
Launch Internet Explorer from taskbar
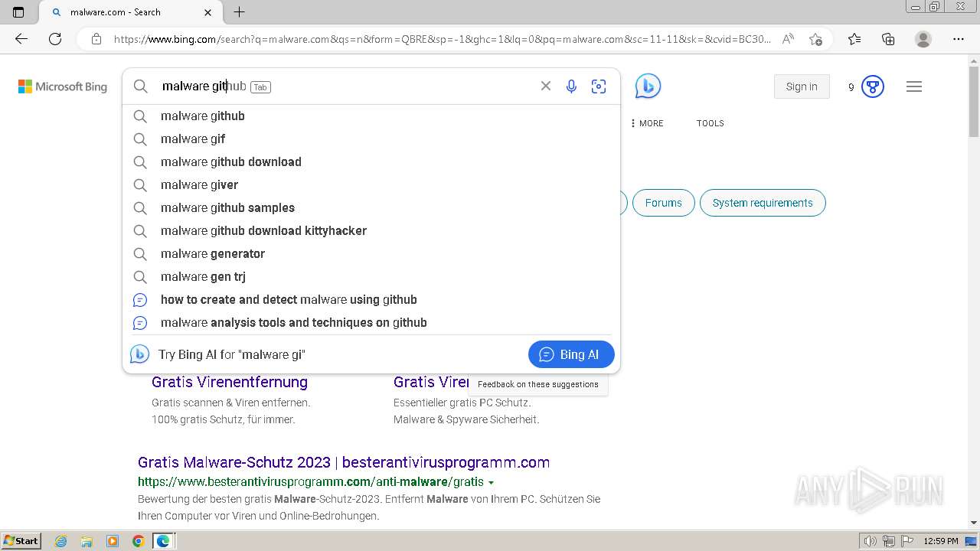click(x=60, y=541)
